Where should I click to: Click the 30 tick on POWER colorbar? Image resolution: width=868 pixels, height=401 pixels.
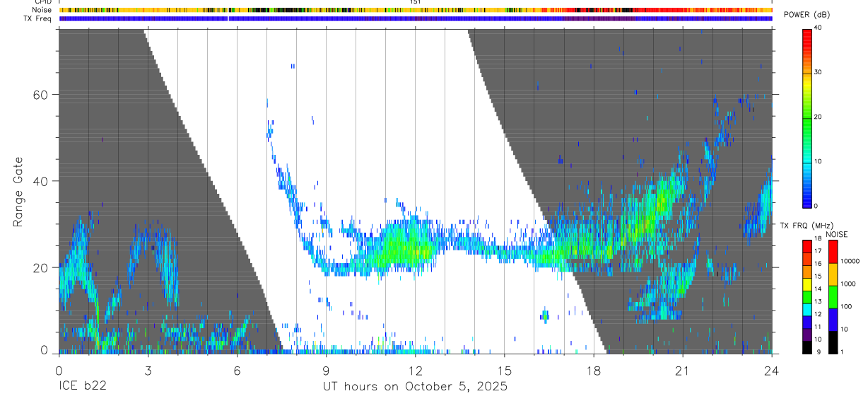pyautogui.click(x=818, y=73)
